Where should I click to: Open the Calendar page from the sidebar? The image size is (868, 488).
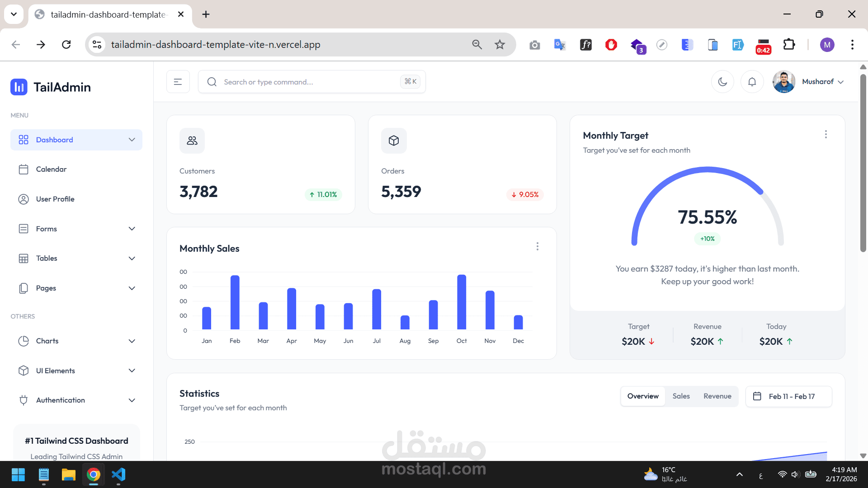click(x=51, y=169)
